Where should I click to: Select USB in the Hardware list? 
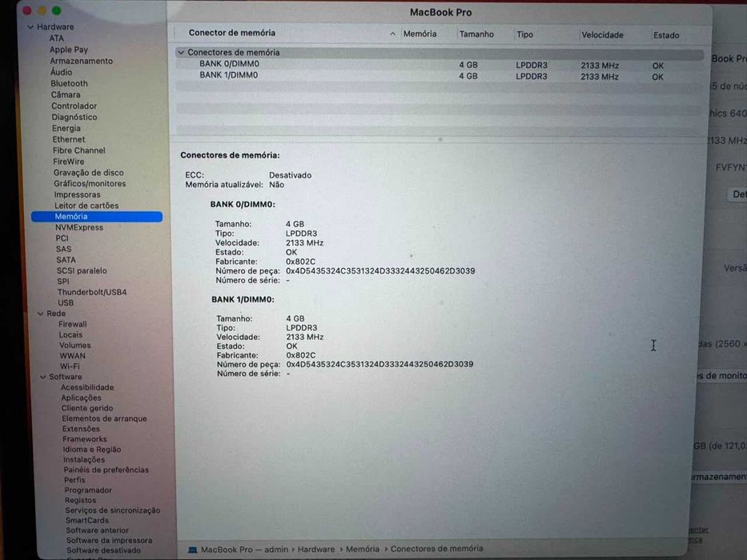click(66, 303)
